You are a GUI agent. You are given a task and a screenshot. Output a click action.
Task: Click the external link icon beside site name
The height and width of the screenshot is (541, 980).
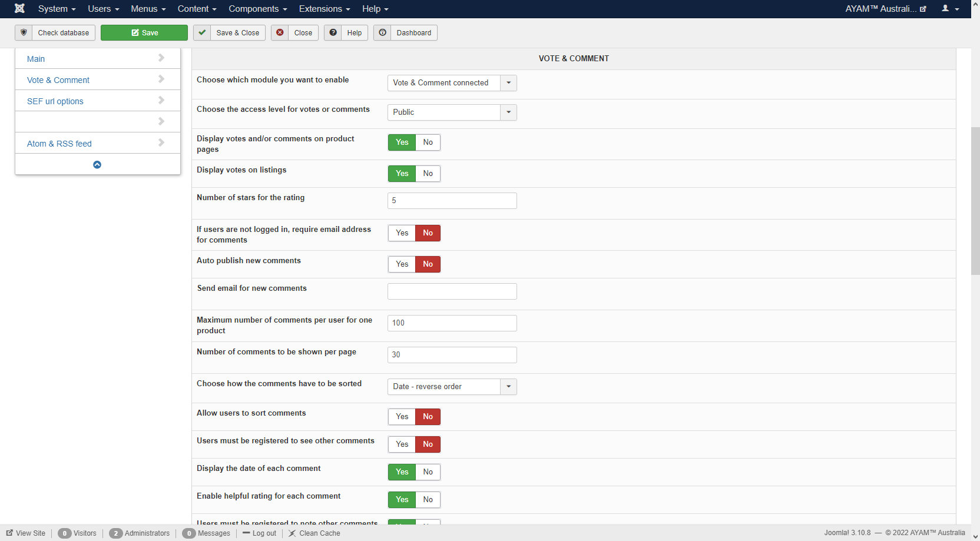[x=923, y=9]
